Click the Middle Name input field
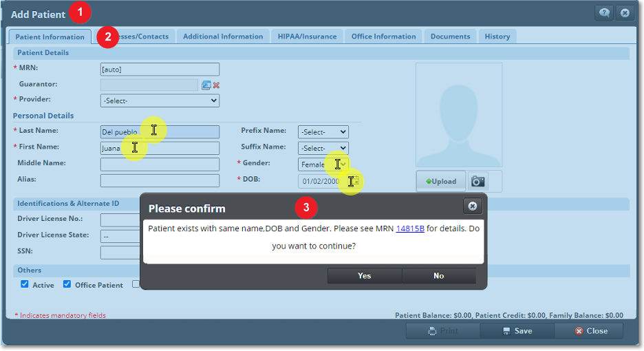The image size is (644, 351). (160, 164)
